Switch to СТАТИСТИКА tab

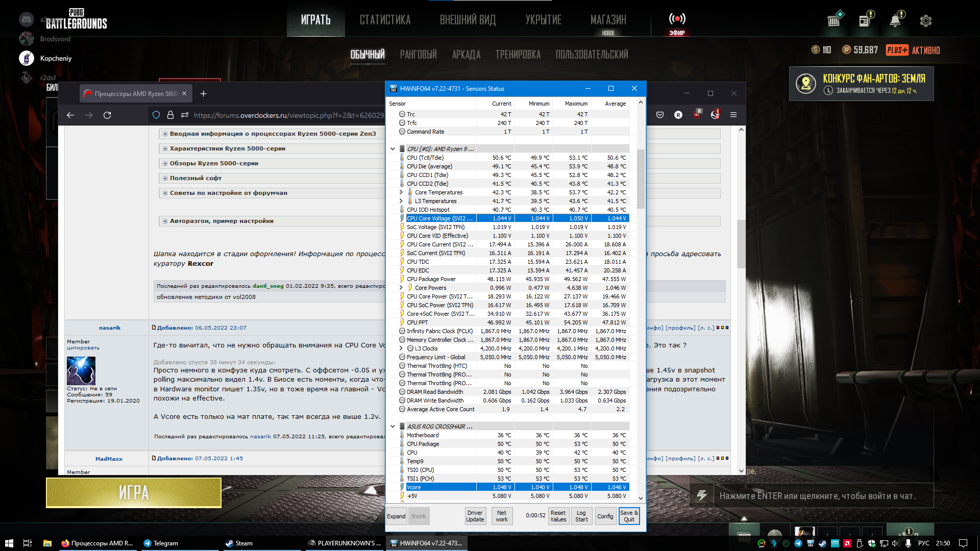tap(385, 20)
